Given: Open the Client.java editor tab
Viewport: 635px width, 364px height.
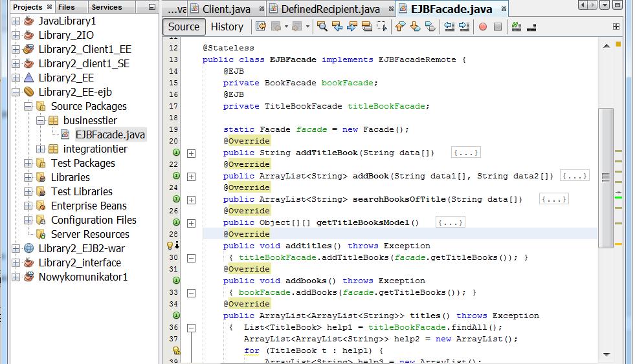Looking at the screenshot, I should point(227,9).
